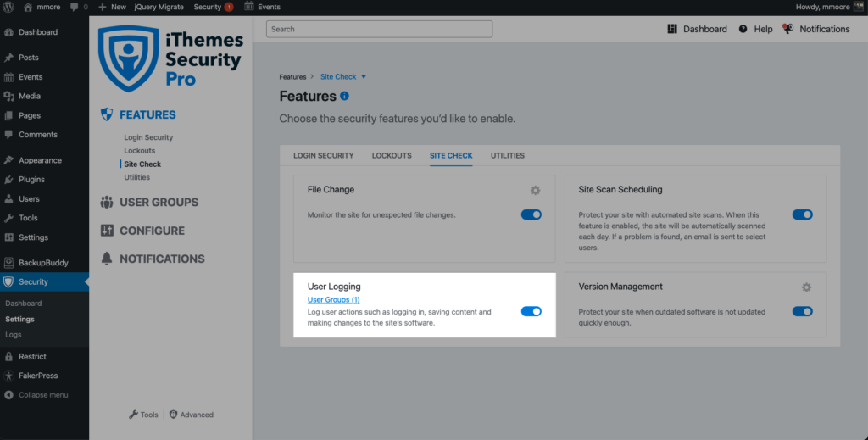Viewport: 868px width, 440px height.
Task: Click the Tools wrench icon at panel bottom
Action: tap(133, 415)
